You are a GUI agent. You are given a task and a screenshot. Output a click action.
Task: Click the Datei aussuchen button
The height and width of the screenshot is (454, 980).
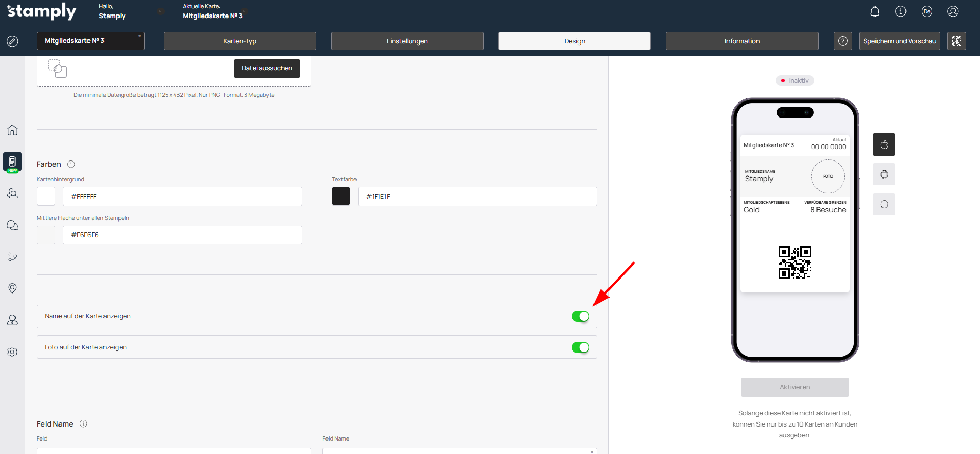pos(266,68)
